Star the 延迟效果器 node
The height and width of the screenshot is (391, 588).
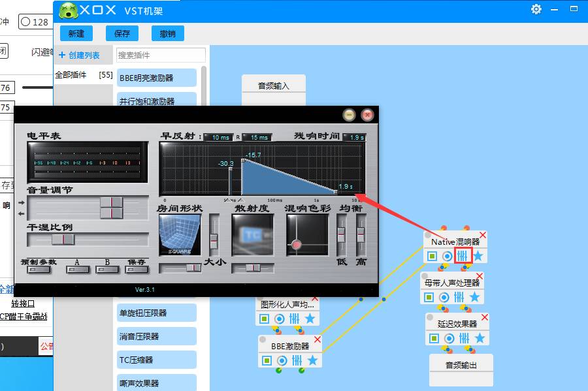click(x=480, y=338)
